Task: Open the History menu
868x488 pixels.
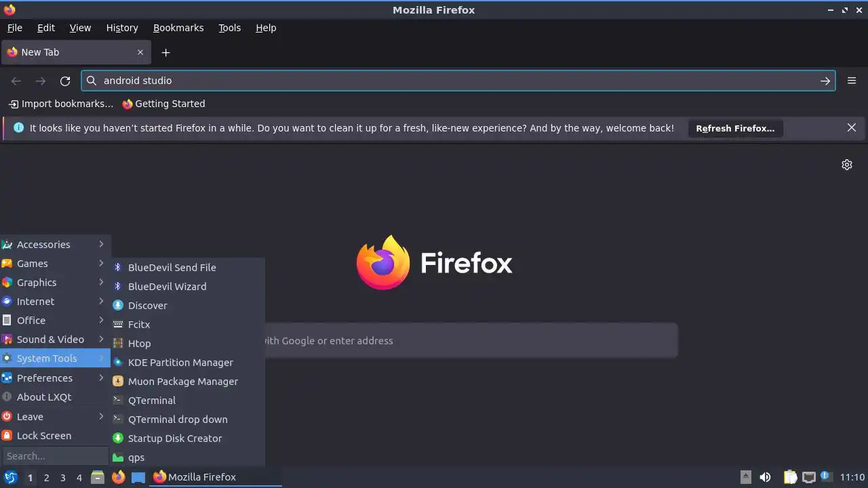Action: (122, 28)
